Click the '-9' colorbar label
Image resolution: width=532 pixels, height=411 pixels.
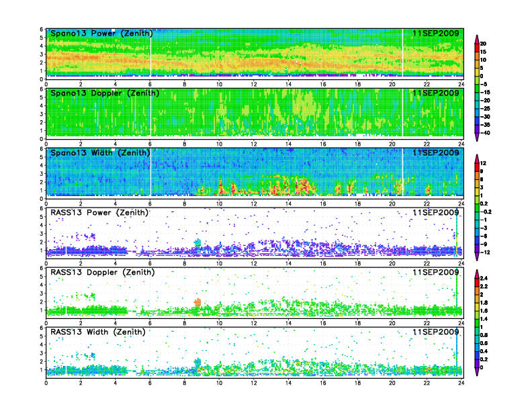pos(484,244)
